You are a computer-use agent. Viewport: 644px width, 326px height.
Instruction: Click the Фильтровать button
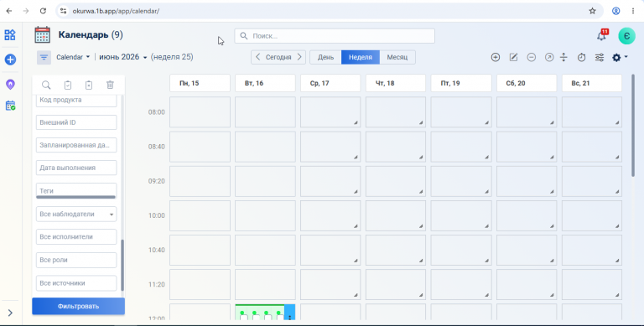[x=79, y=306]
